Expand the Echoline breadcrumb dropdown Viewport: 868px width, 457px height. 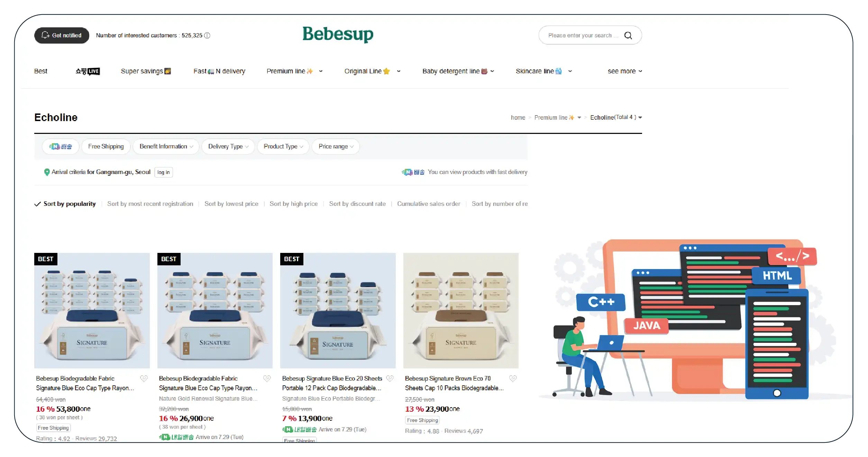tap(640, 118)
